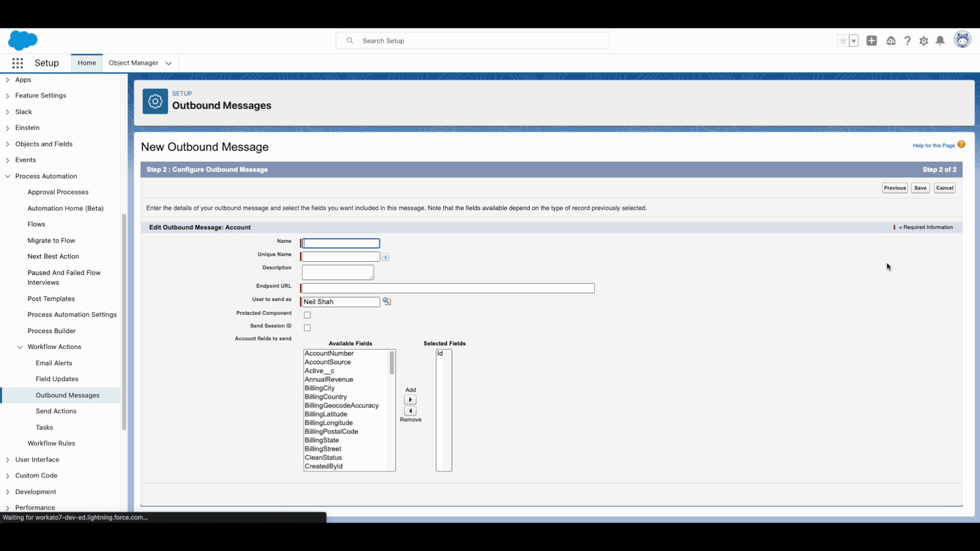Open the Object Manager dropdown arrow
The width and height of the screenshot is (980, 551).
pos(168,63)
